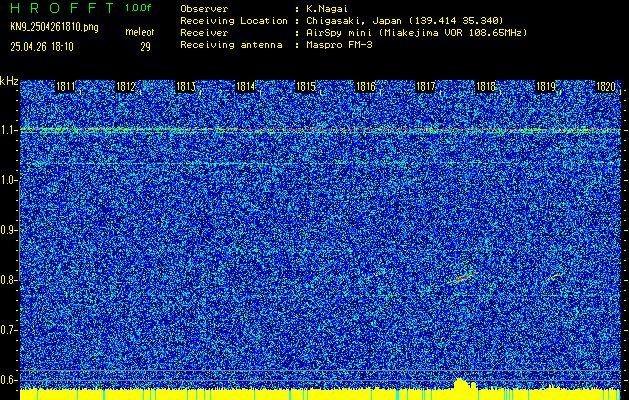Image resolution: width=629 pixels, height=400 pixels.
Task: Click the strong red meteor echo before 1818
Action: coord(465,277)
